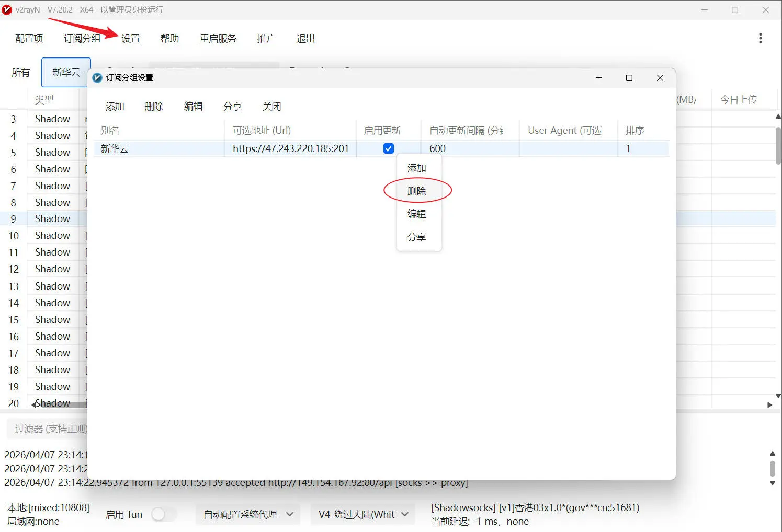Toggle the 启用 Tun switch
Viewport: 782px width, 532px height.
(x=164, y=514)
